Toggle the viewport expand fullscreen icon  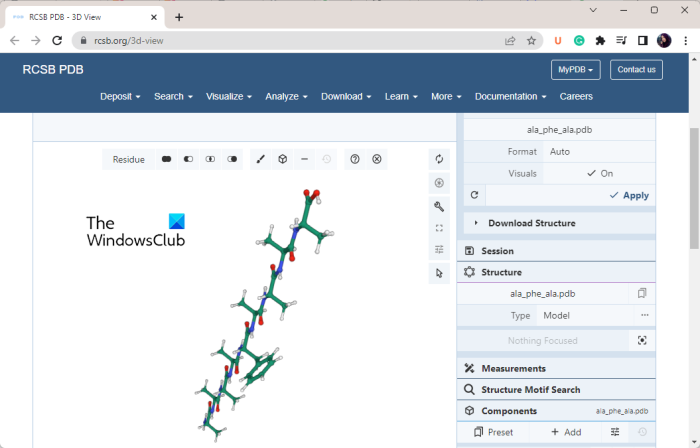(x=439, y=228)
